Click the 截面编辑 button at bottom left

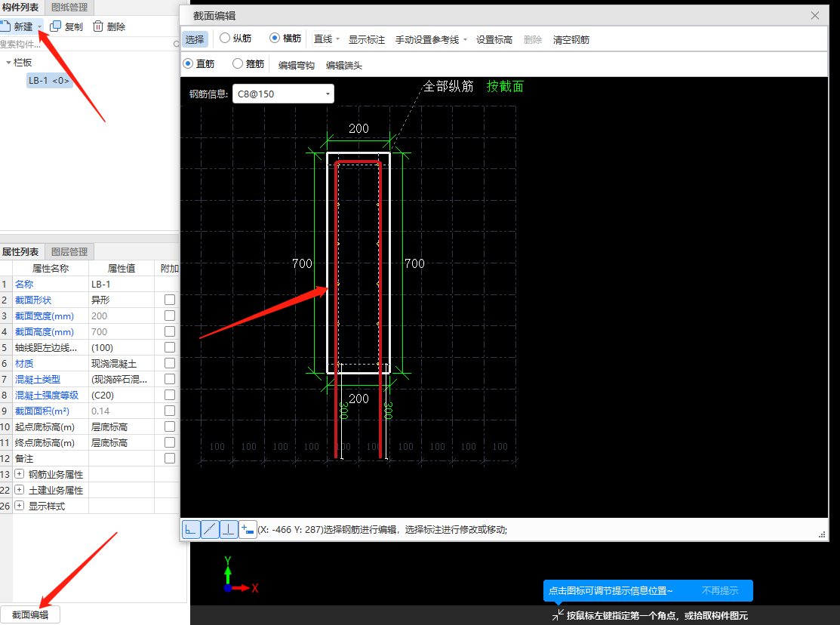pyautogui.click(x=30, y=615)
